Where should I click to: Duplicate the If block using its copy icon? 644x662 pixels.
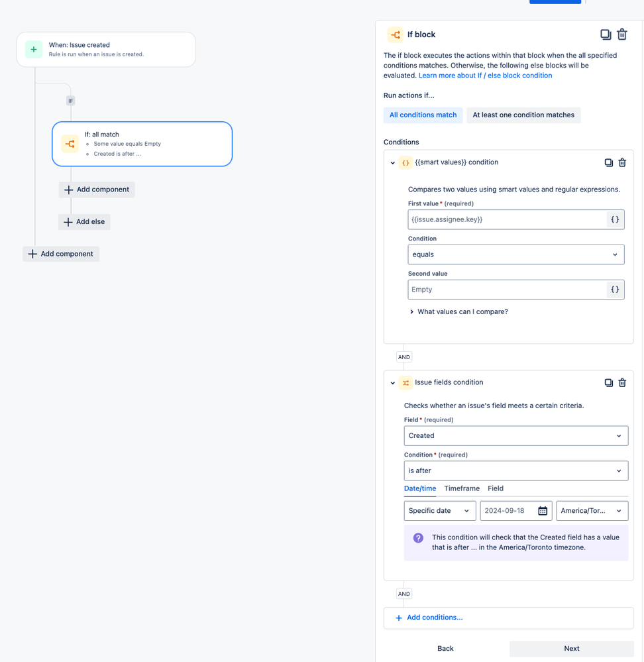click(x=605, y=34)
